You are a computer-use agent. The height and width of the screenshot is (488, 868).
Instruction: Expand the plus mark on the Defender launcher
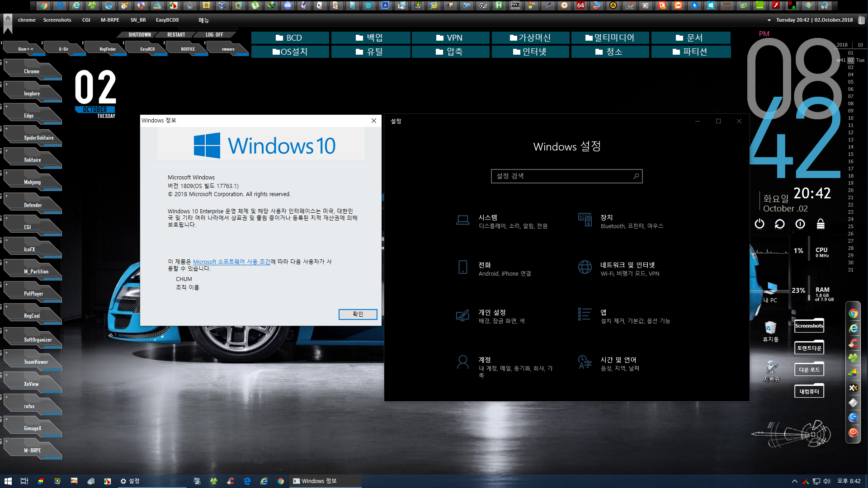(x=6, y=196)
